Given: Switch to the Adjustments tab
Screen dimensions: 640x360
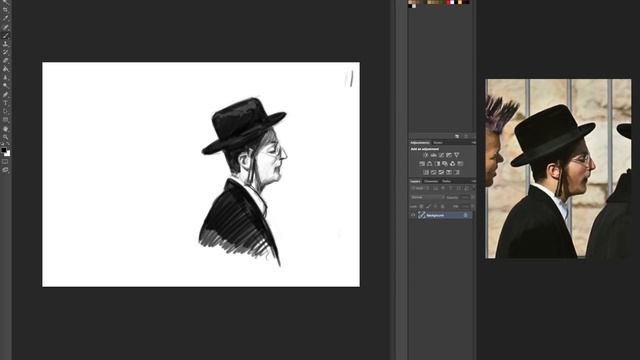Looking at the screenshot, I should click(420, 143).
